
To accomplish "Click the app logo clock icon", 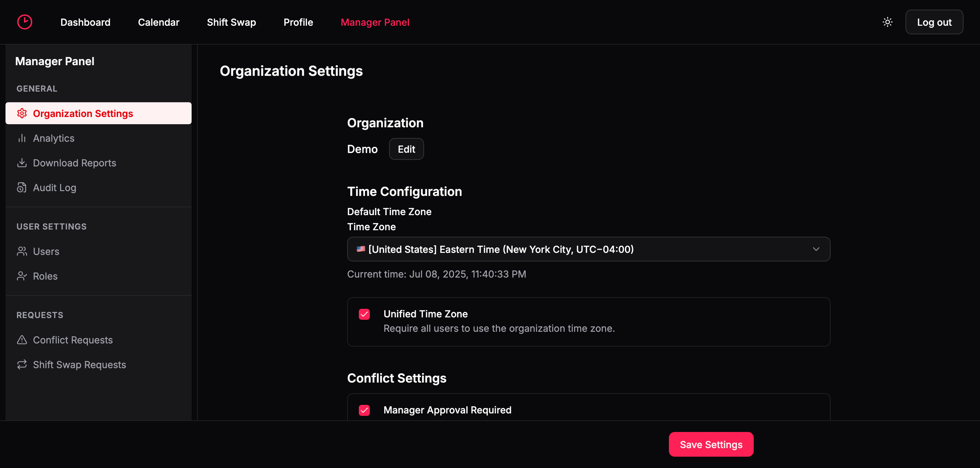I will pos(24,22).
